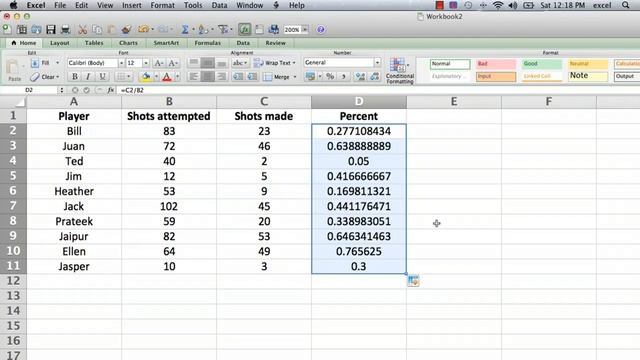Toggle Italic formatting
This screenshot has width=640, height=360.
click(x=88, y=76)
